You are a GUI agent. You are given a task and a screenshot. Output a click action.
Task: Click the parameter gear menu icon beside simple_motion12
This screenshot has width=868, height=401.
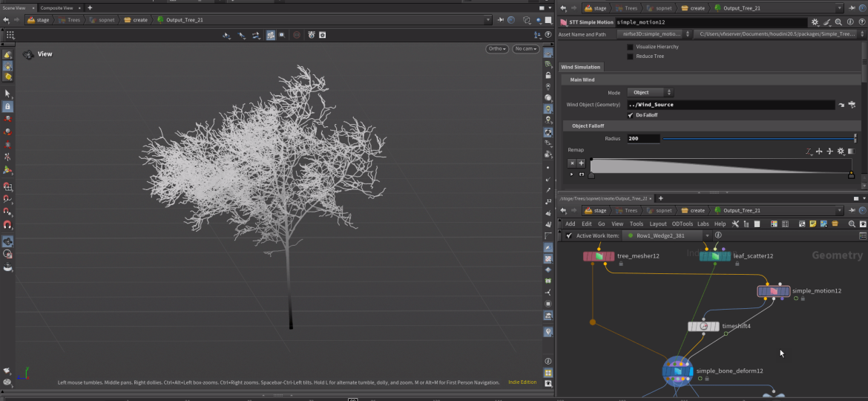(815, 22)
